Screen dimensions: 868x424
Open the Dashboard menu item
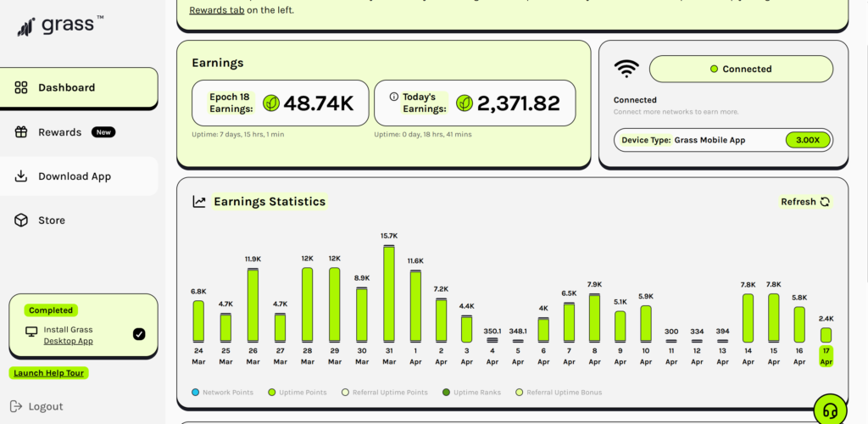click(79, 87)
